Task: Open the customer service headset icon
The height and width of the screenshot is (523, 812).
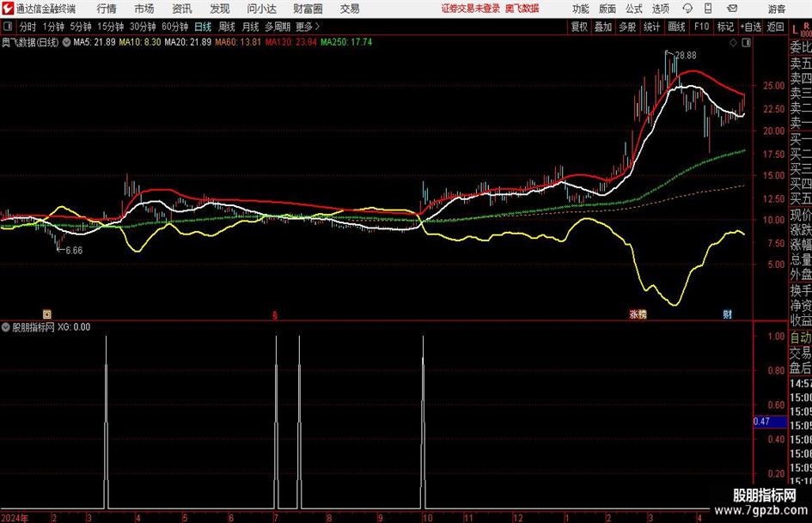Action: [x=687, y=9]
